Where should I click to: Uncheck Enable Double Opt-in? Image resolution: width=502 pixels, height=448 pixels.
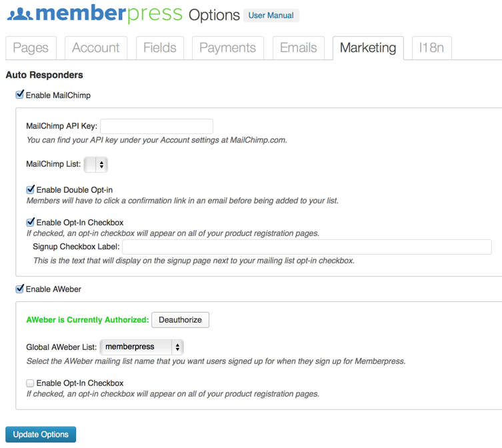pos(31,190)
